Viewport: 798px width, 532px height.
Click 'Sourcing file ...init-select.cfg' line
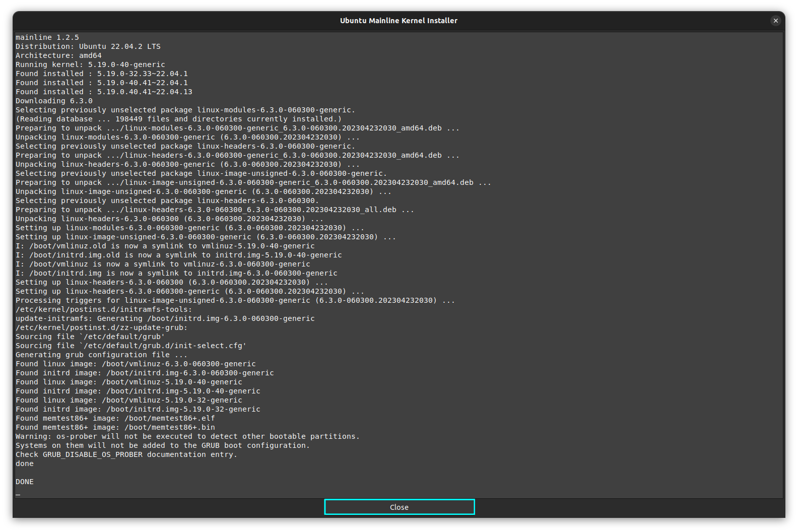(x=131, y=346)
